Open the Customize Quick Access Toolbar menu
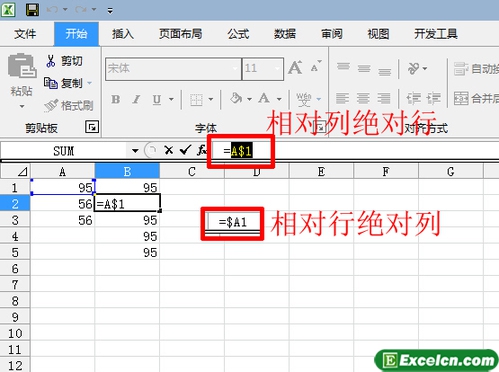The image size is (499, 372). pyautogui.click(x=110, y=11)
